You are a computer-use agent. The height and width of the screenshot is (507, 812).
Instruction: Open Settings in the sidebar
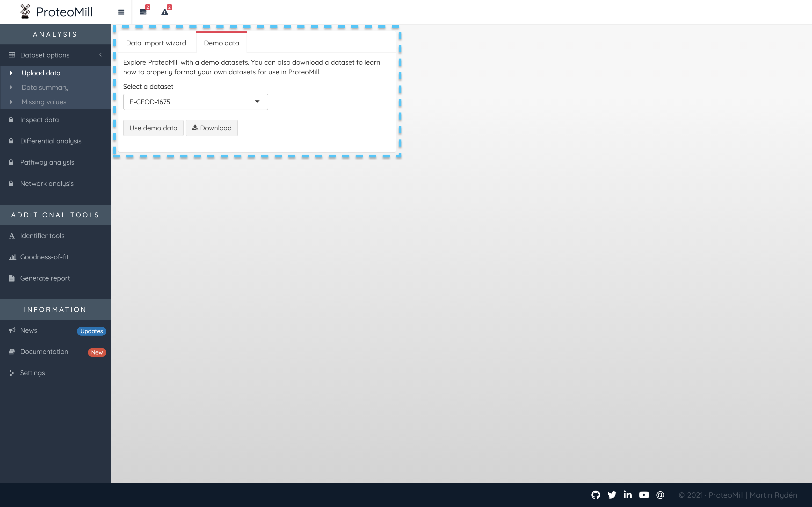32,373
